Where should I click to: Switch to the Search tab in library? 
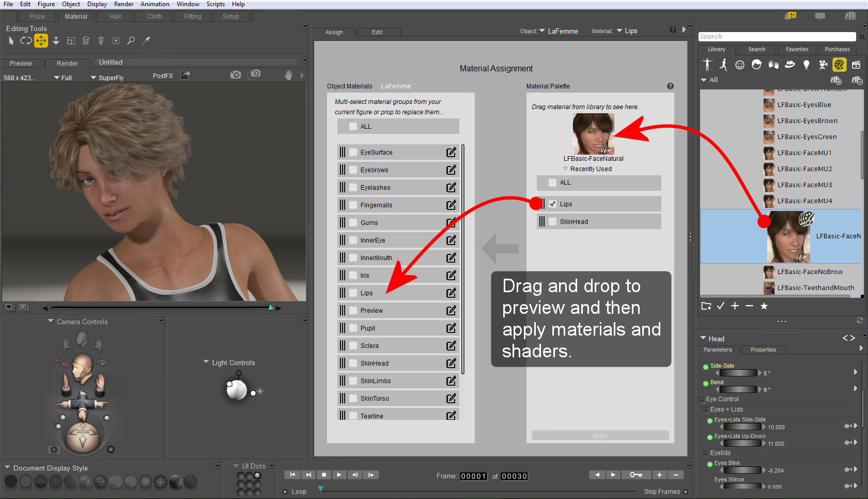[756, 50]
